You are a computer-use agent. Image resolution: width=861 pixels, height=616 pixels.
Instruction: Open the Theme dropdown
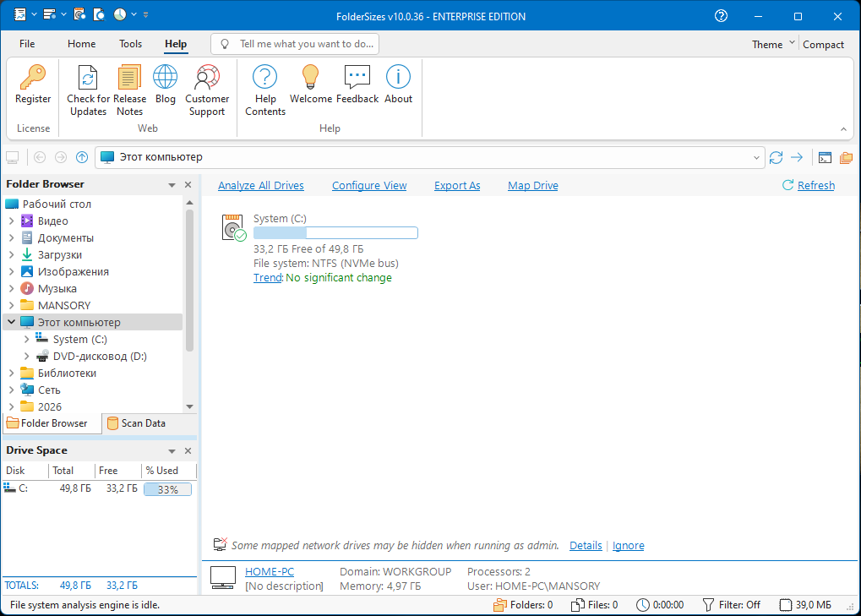(x=773, y=45)
